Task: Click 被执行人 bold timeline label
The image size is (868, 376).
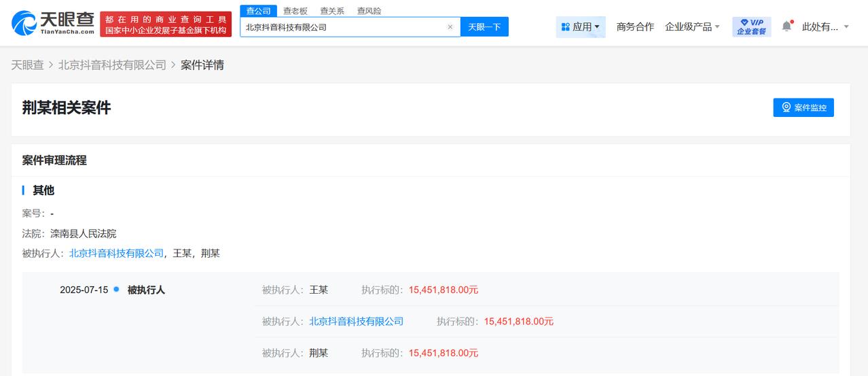Action: [x=146, y=290]
